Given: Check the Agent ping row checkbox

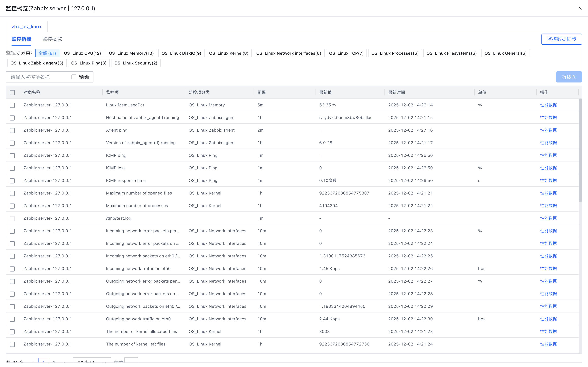Looking at the screenshot, I should tap(12, 130).
